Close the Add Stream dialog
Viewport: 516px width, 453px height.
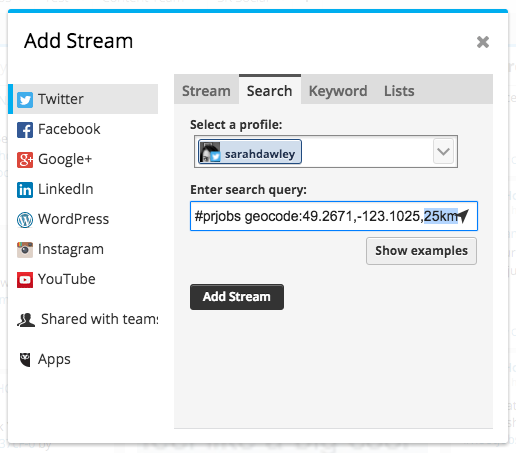tap(483, 42)
